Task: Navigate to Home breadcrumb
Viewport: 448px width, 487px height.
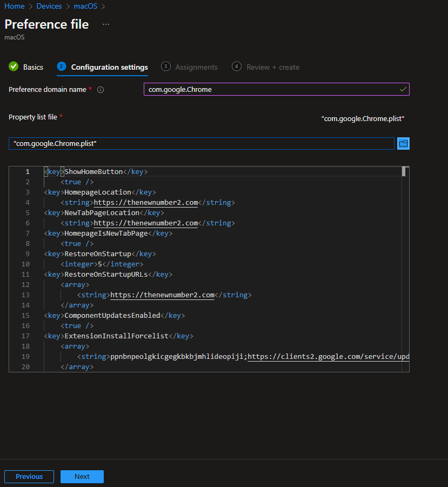Action: tap(15, 6)
